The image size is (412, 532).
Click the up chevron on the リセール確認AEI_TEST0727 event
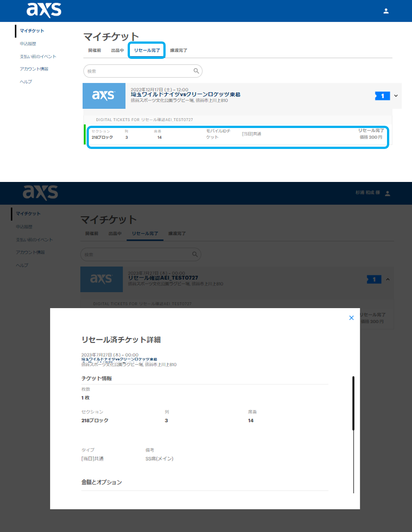click(387, 280)
